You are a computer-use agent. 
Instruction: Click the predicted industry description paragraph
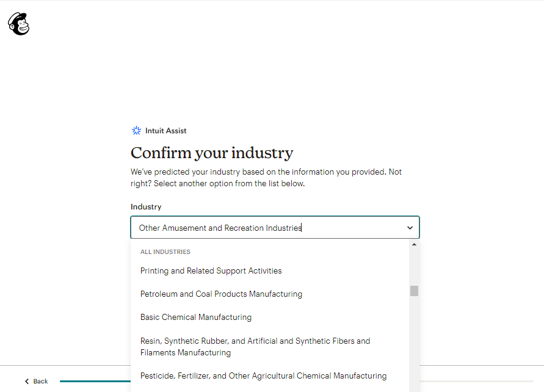266,178
